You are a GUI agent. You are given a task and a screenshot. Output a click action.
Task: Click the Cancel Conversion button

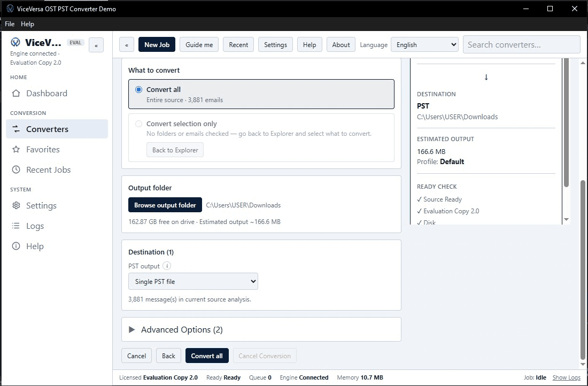tap(265, 356)
